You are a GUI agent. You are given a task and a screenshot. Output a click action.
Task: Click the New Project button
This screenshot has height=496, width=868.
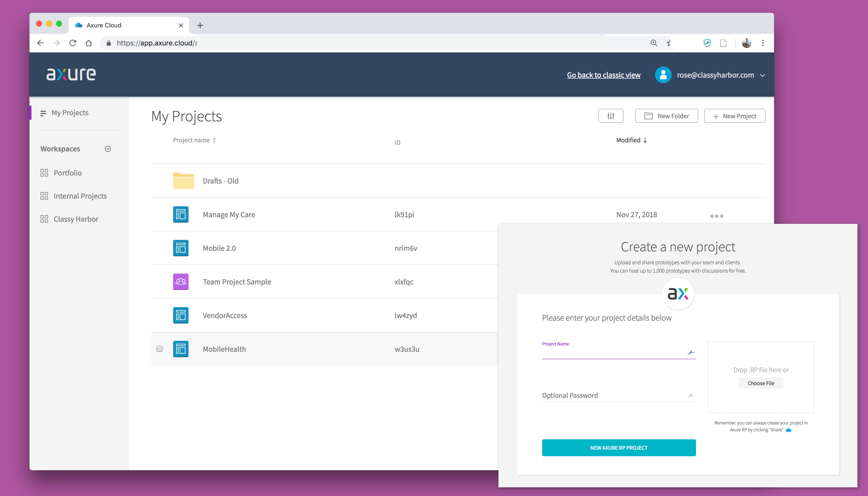click(734, 116)
